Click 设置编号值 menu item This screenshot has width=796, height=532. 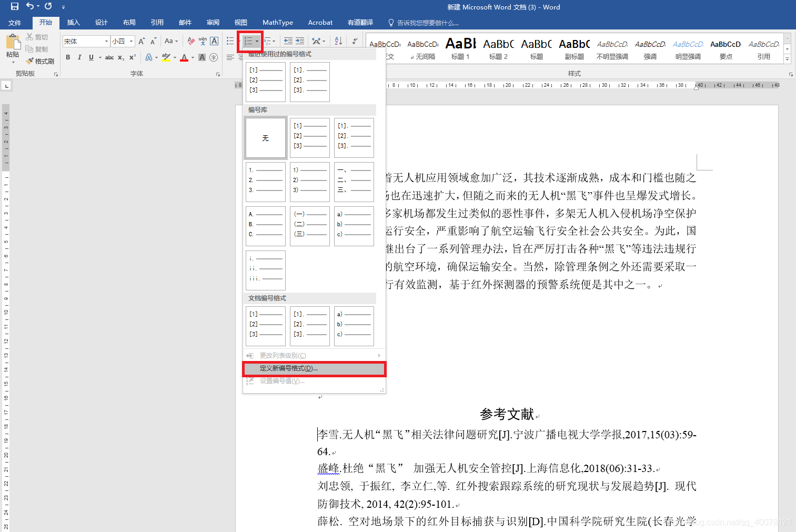314,381
